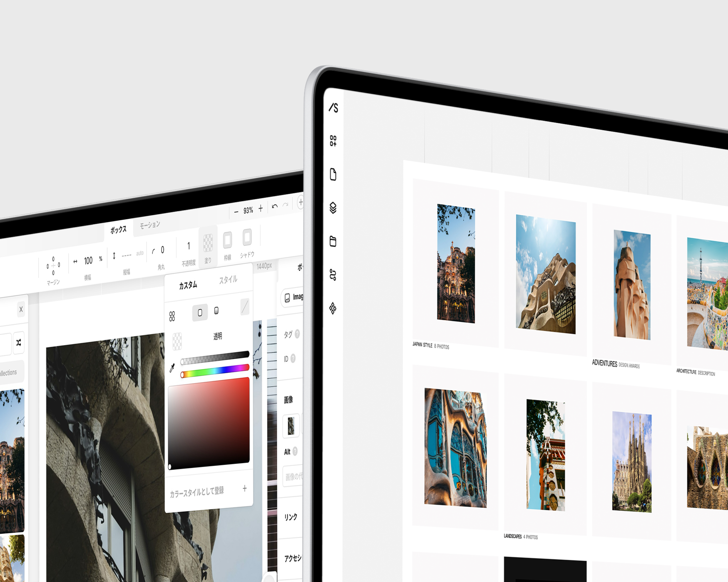Click the help icon next to ID
This screenshot has height=582, width=728.
click(x=293, y=358)
